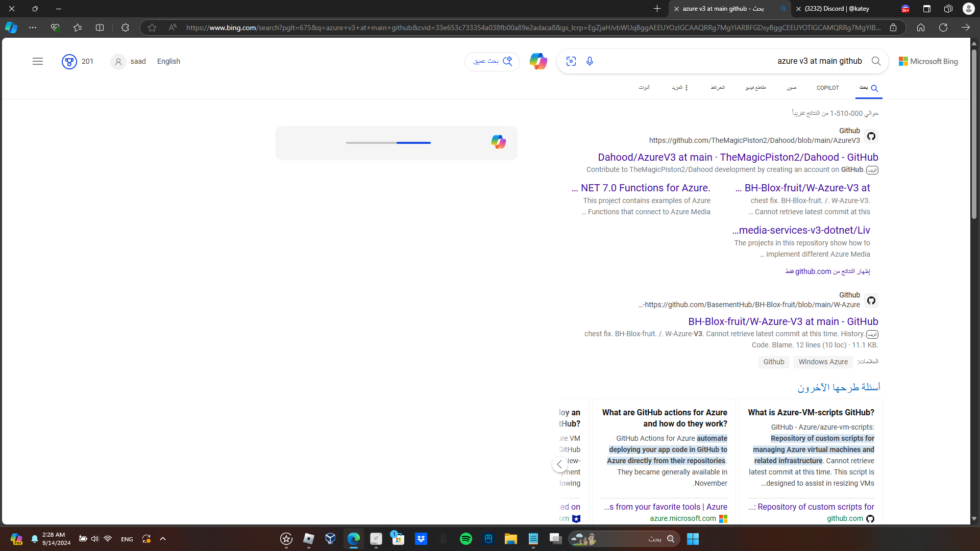This screenshot has width=980, height=551.
Task: Open BH-Blox-fruit/W-Azure-V3 at sublink
Action: click(803, 188)
